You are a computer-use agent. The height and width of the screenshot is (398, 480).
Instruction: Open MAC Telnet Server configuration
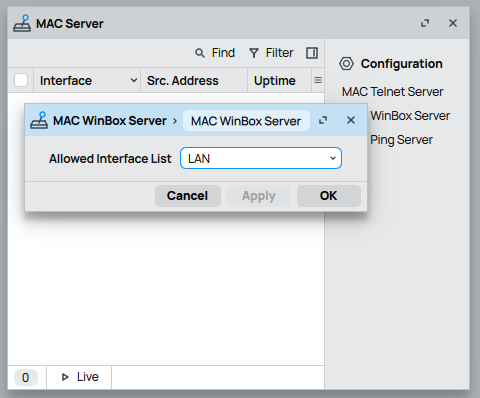tap(393, 91)
